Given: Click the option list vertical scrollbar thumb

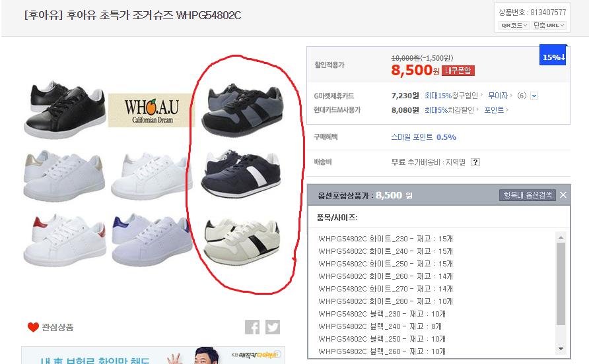Looking at the screenshot, I should coord(561,284).
